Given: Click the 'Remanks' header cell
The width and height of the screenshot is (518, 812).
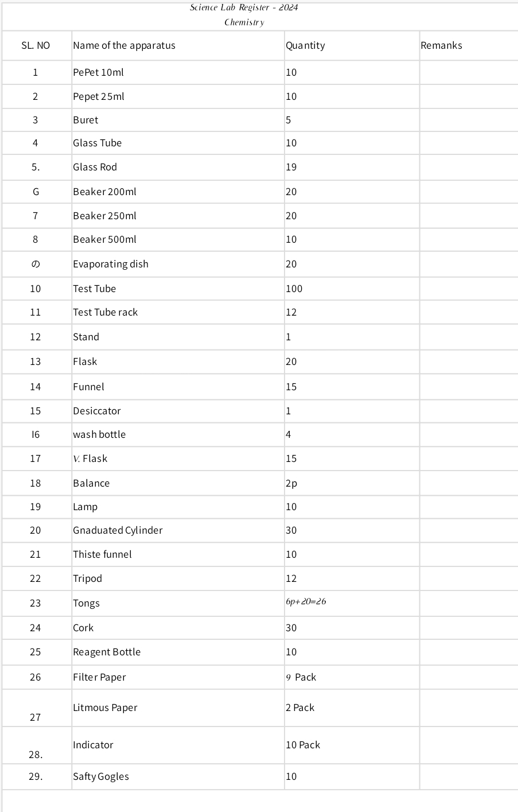Looking at the screenshot, I should point(441,45).
